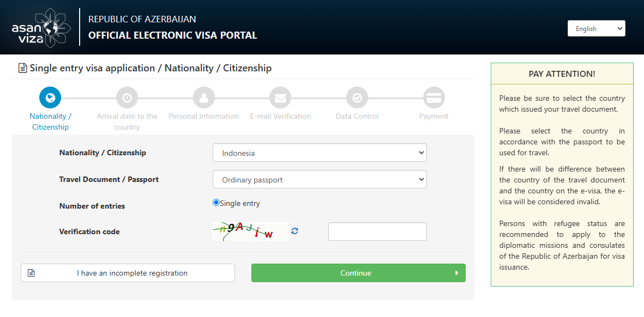Screen dimensions: 644x317
Task: Go to the Personal Information step label
Action: click(204, 117)
